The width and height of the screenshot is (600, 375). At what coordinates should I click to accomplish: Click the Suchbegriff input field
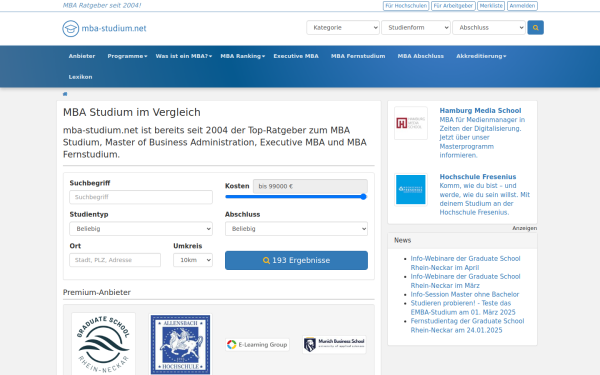click(x=141, y=197)
